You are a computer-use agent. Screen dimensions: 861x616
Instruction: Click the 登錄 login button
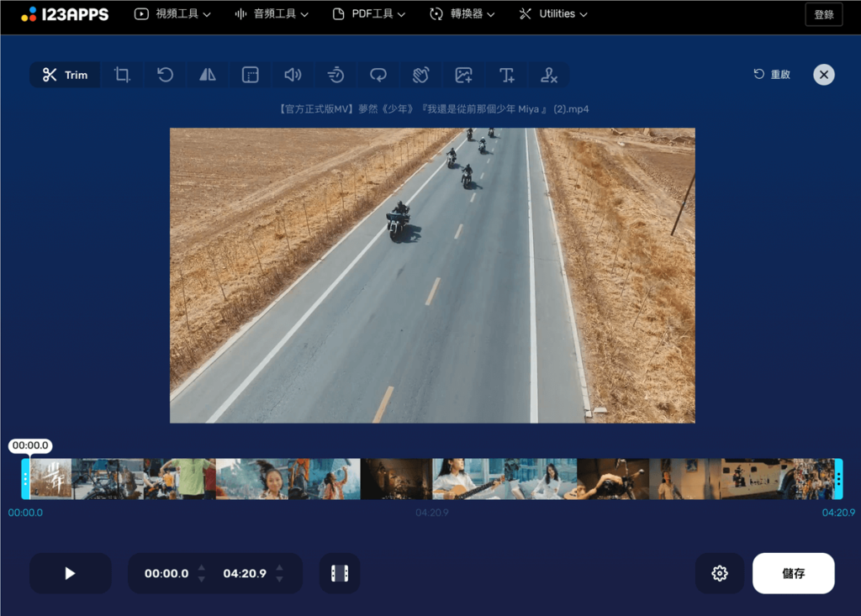tap(824, 15)
